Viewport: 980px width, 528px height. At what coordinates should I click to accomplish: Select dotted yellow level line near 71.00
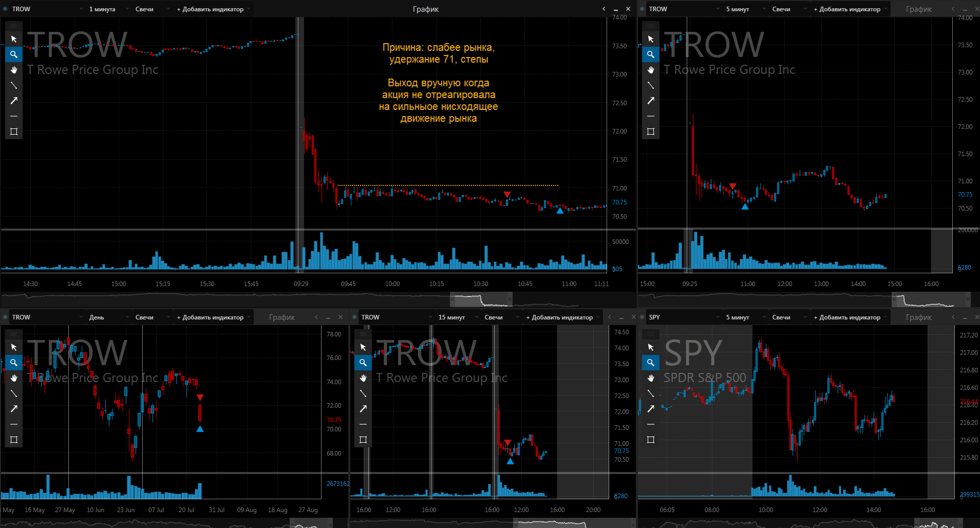[447, 185]
